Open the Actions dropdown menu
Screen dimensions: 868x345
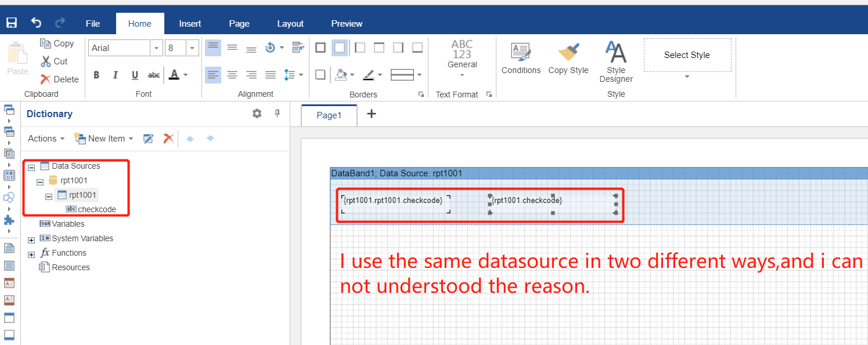tap(46, 139)
